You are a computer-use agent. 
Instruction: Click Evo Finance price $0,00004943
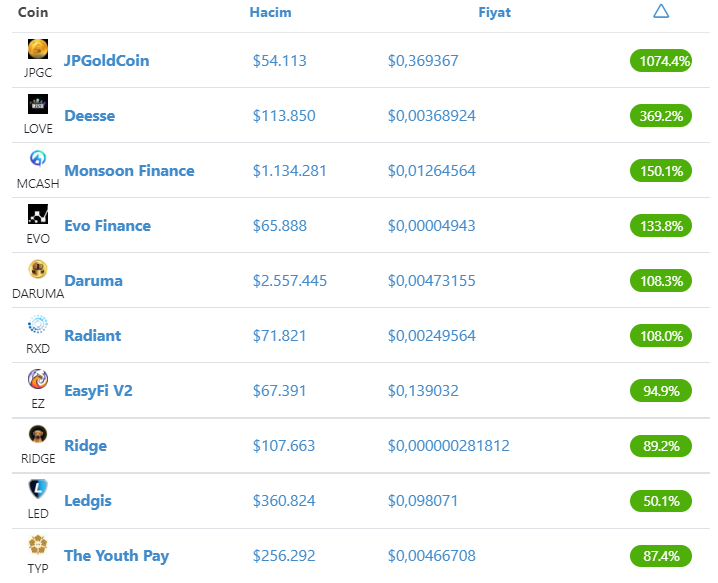click(x=431, y=225)
